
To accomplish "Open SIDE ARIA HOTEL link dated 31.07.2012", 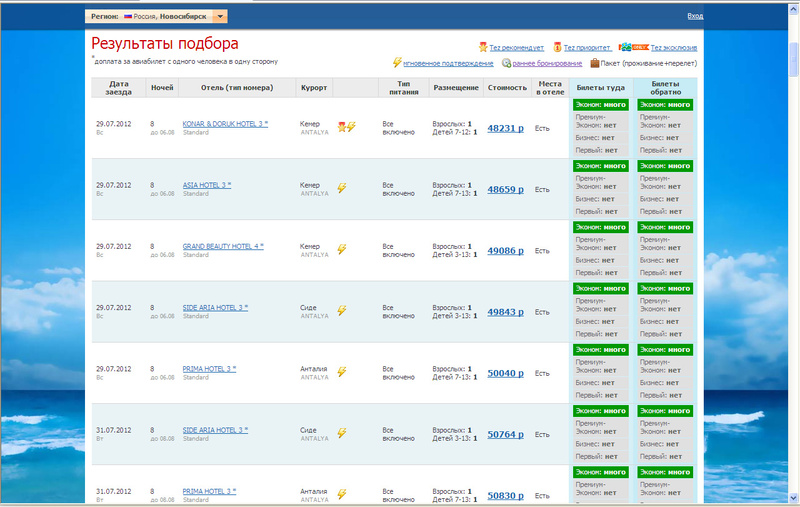I will pos(215,430).
